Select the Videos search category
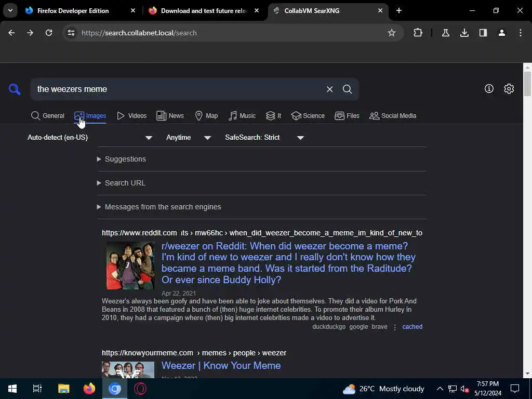The width and height of the screenshot is (532, 399). 131,116
